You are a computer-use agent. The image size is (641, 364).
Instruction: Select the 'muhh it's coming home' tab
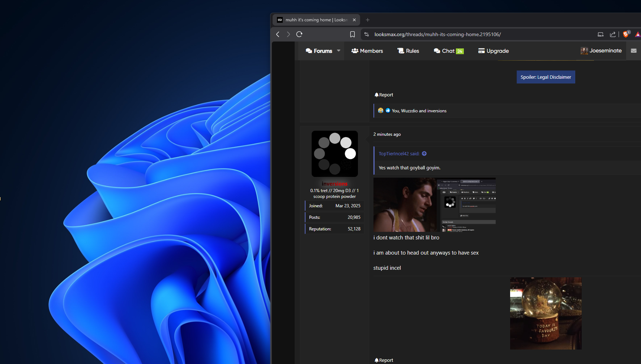(316, 20)
